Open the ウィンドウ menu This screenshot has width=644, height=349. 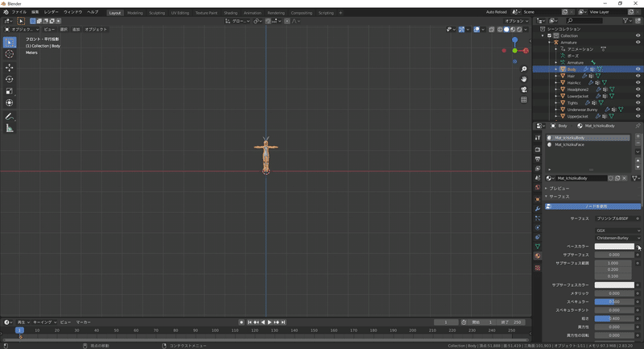72,12
